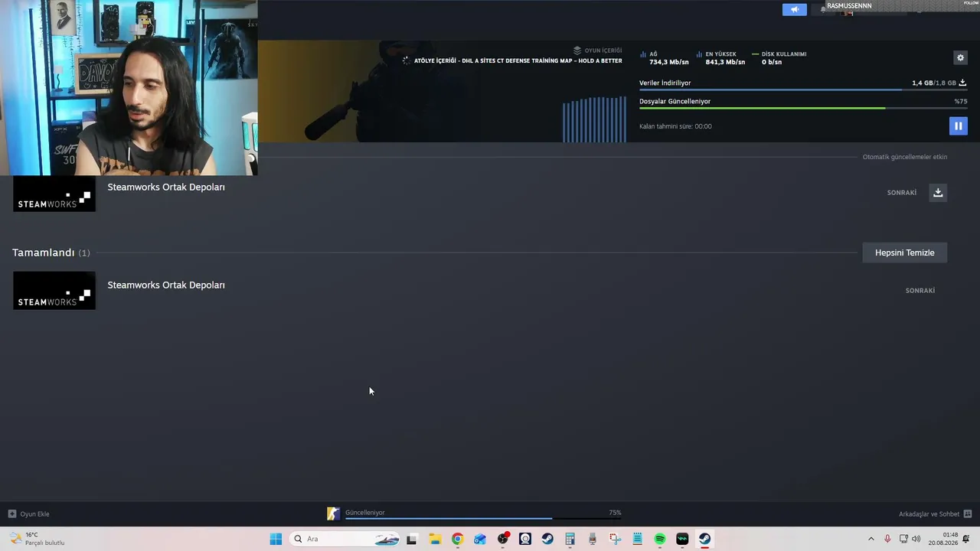Image resolution: width=980 pixels, height=551 pixels.
Task: Open the first Steam taskbar icon
Action: [x=547, y=539]
